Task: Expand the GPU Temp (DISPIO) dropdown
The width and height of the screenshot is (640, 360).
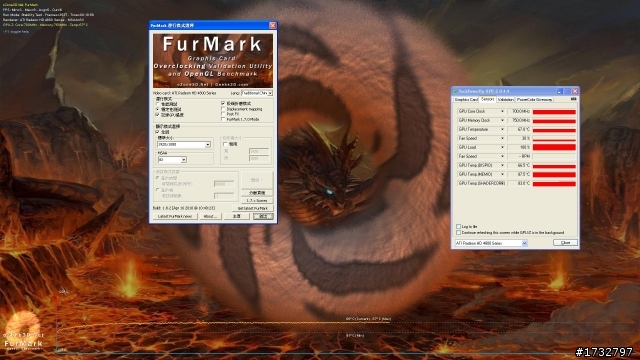Action: (502, 165)
